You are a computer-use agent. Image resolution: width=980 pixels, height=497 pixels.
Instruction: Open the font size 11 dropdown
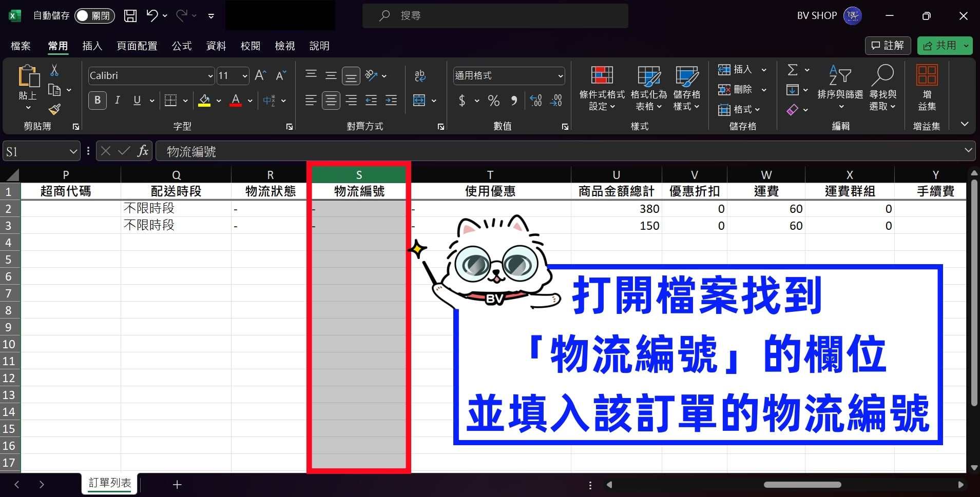[x=245, y=76]
